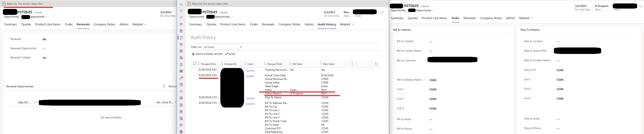The height and width of the screenshot is (134, 644).
Task: Open Est. Close D... column dropdown
Action: point(175,102)
